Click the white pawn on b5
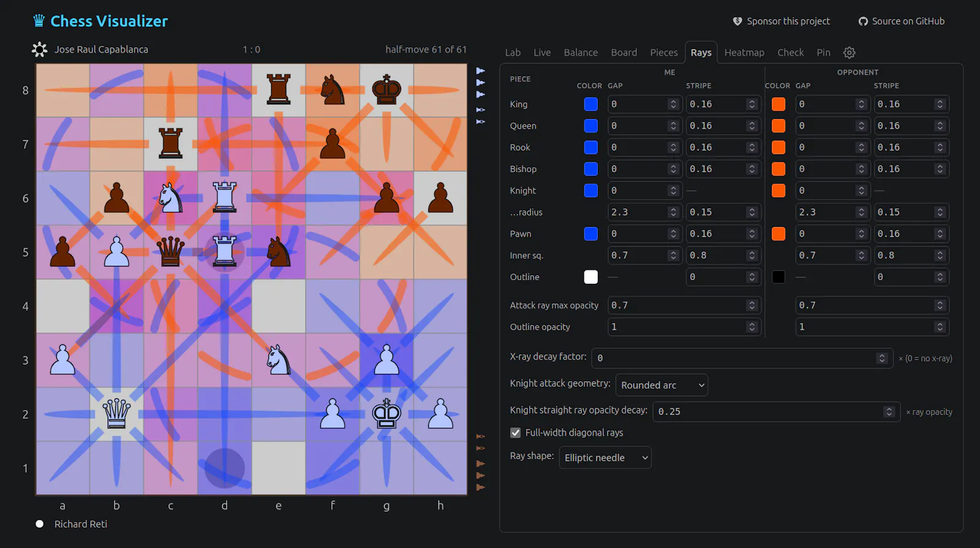Screen dimensions: 980x548 tap(116, 252)
